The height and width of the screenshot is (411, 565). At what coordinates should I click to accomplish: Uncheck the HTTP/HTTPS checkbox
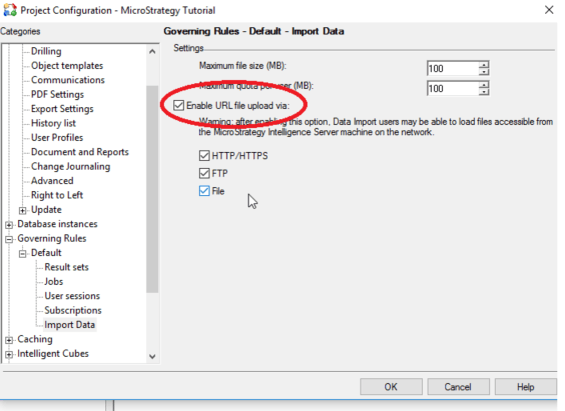[x=204, y=156]
